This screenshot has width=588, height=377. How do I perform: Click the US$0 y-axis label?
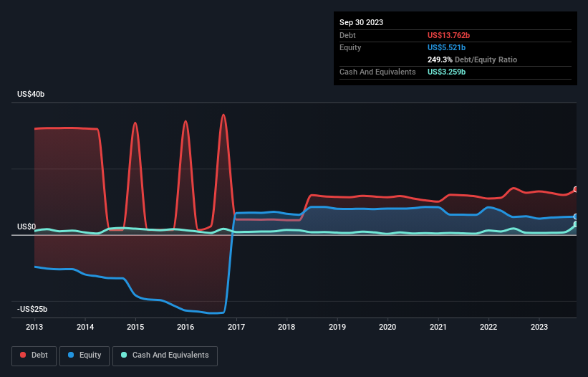(x=26, y=226)
